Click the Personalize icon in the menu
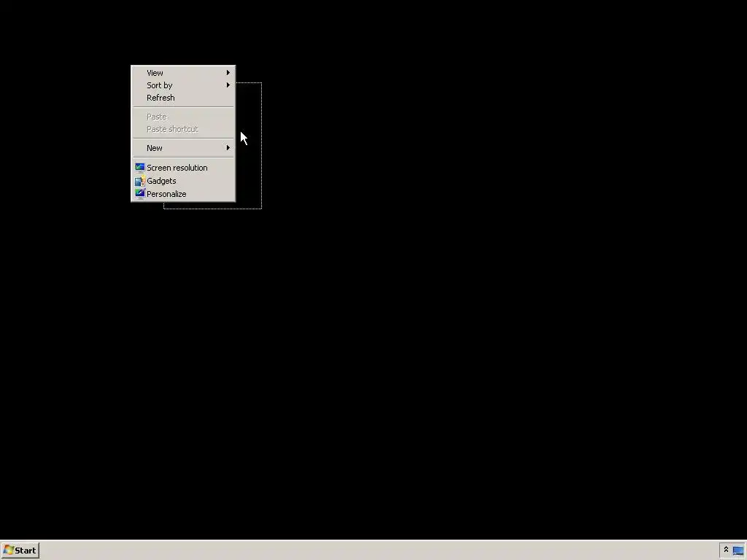This screenshot has height=560, width=747. (x=139, y=194)
